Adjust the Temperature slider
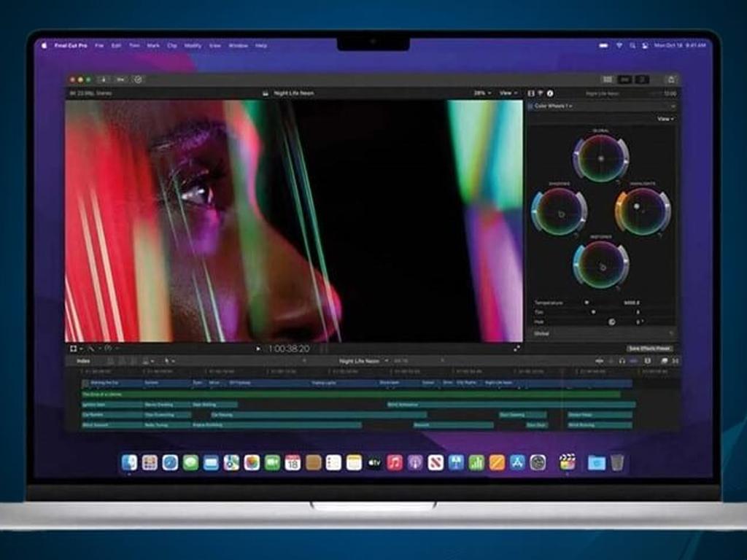747x560 pixels. point(586,302)
